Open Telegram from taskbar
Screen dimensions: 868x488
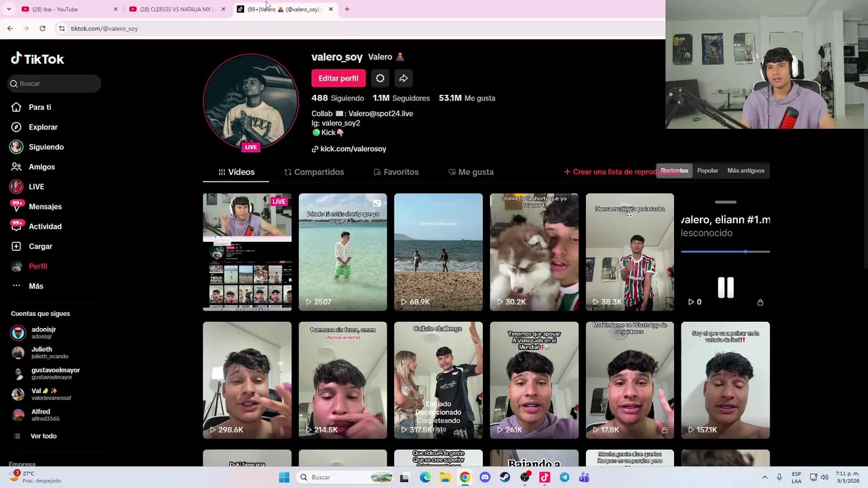tap(564, 477)
